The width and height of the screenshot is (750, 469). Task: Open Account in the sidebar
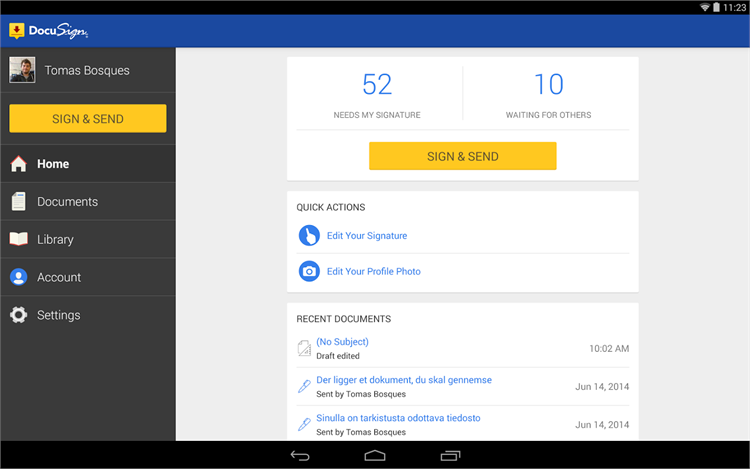click(88, 277)
